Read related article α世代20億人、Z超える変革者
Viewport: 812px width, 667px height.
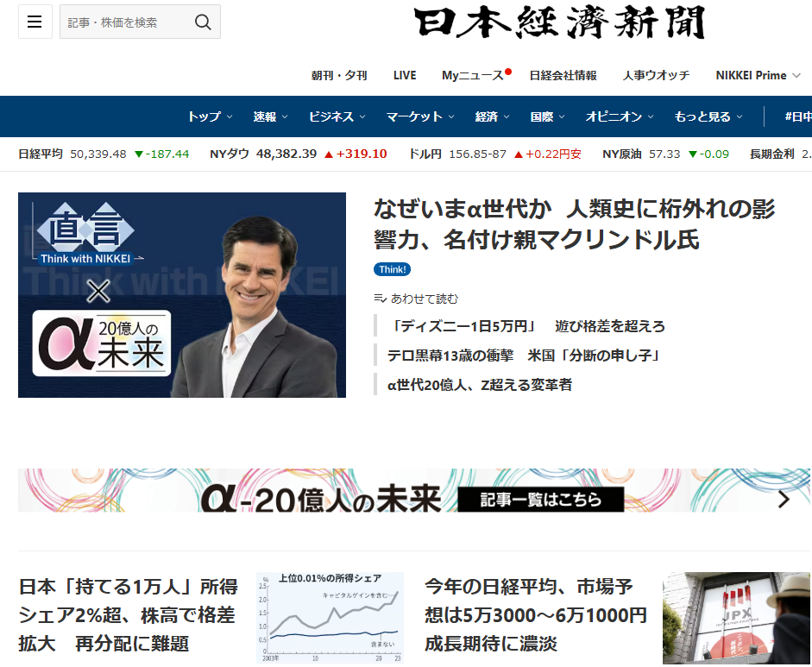pyautogui.click(x=480, y=385)
